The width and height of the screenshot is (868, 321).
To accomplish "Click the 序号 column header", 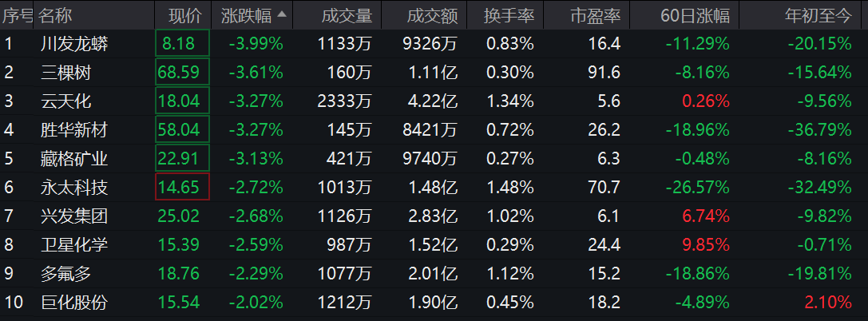I will pos(18,15).
